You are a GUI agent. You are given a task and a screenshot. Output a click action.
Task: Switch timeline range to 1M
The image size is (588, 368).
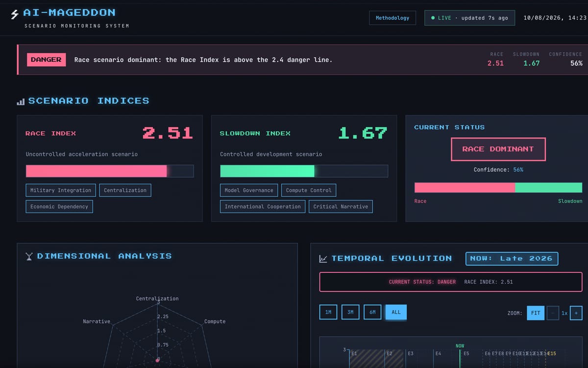(328, 312)
